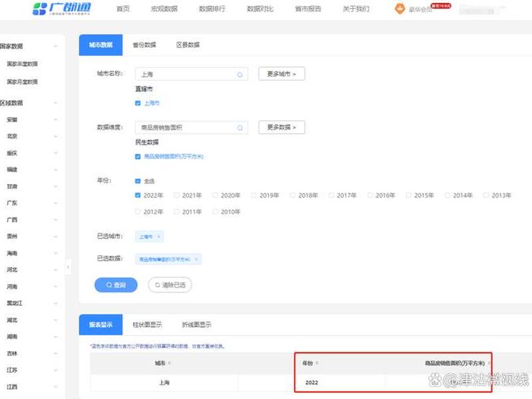Remove the 商品房销售面积 selected data tag
This screenshot has width=532, height=399.
point(196,259)
